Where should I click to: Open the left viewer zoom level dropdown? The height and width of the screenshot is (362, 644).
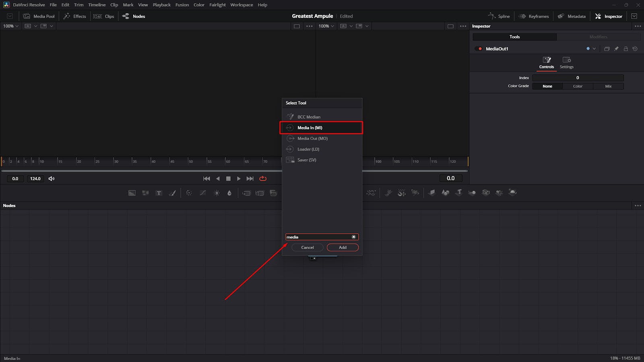click(10, 26)
